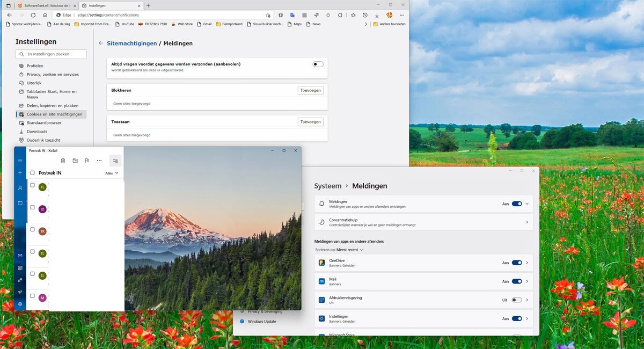Viewport: 644px width, 349px height.
Task: Open Afdrukkennisgeving details chevron
Action: (x=527, y=300)
